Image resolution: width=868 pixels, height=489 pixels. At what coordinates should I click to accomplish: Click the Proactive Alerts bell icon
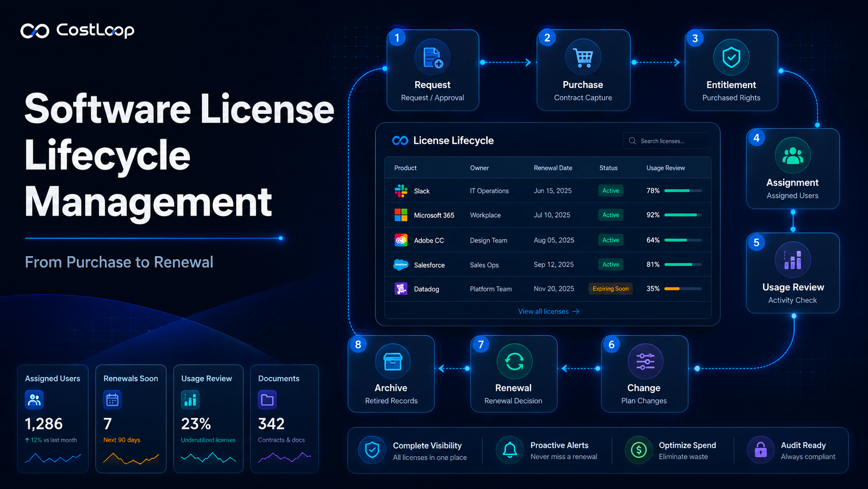510,450
